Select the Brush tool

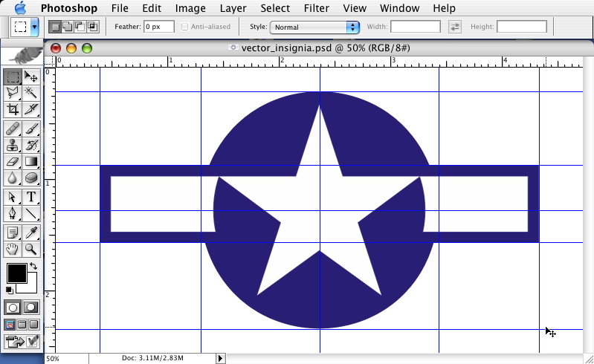31,129
